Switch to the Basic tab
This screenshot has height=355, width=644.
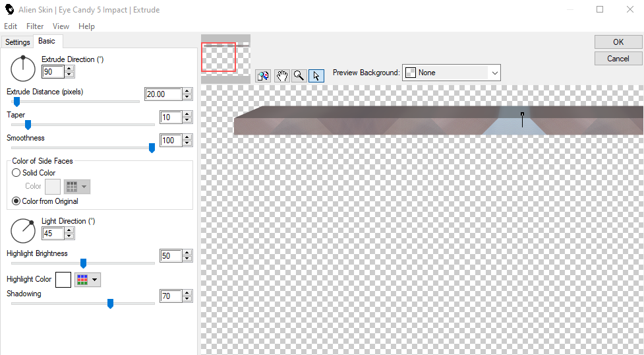pyautogui.click(x=47, y=41)
